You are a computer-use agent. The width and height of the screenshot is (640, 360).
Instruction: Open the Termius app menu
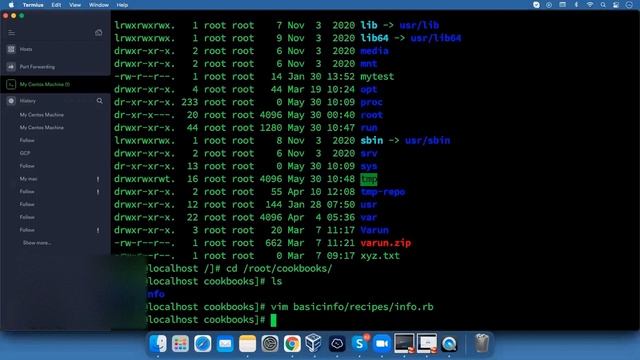click(33, 5)
